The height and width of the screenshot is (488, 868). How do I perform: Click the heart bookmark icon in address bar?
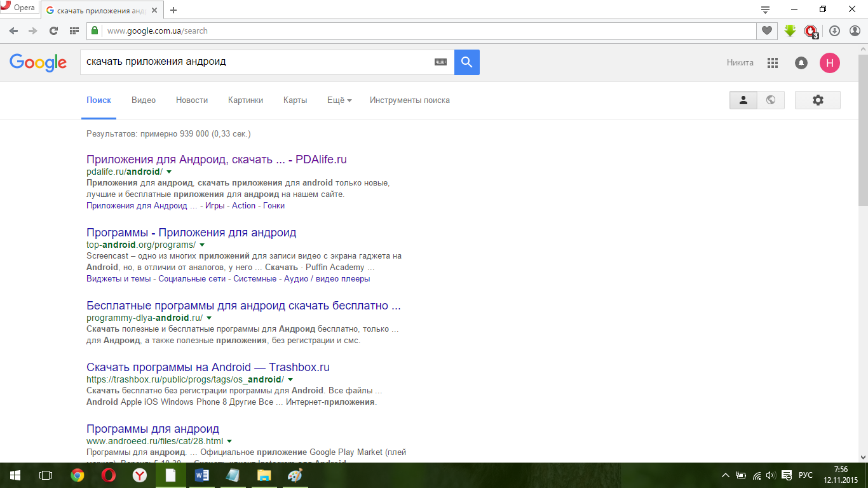click(767, 30)
